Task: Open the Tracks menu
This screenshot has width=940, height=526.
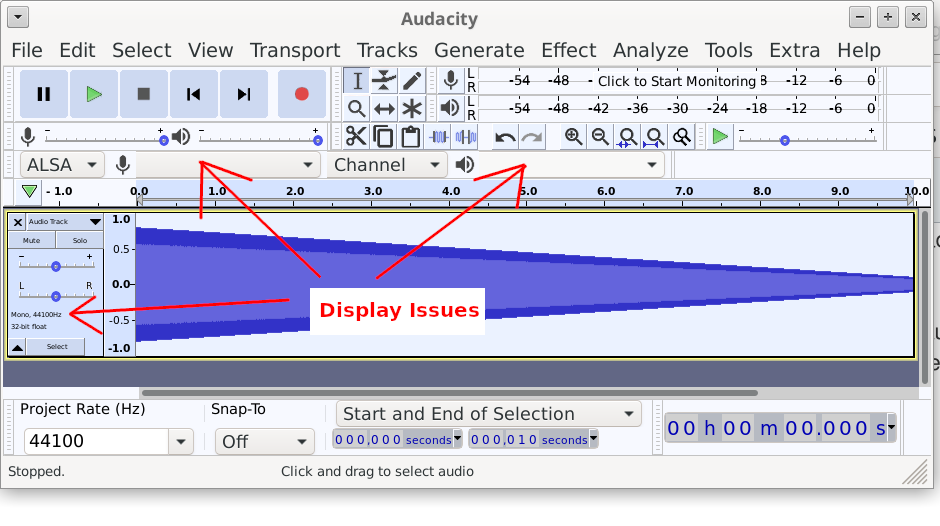Action: tap(387, 50)
